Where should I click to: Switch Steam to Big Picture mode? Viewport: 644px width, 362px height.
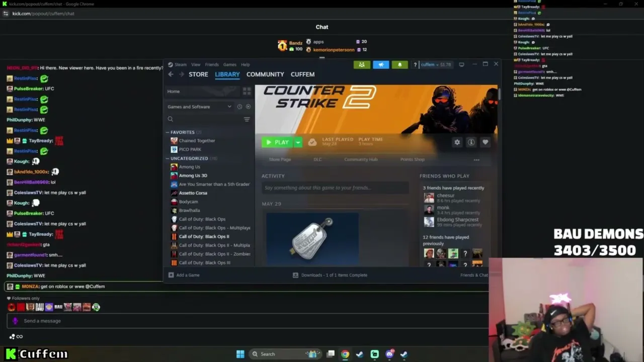point(461,64)
